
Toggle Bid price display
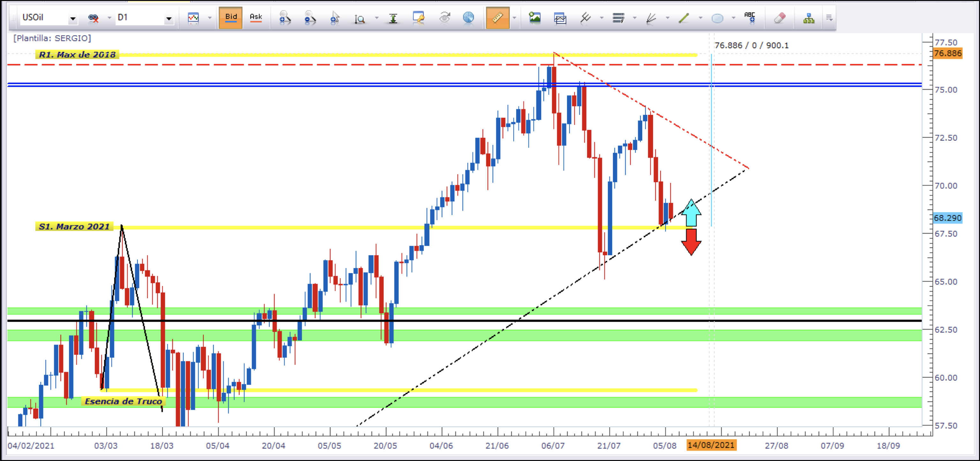pyautogui.click(x=230, y=18)
